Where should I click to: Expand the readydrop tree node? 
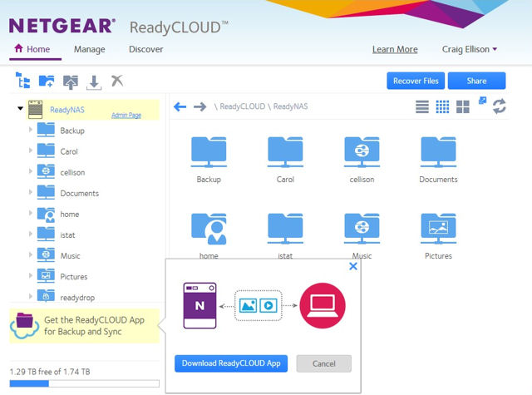tap(30, 296)
